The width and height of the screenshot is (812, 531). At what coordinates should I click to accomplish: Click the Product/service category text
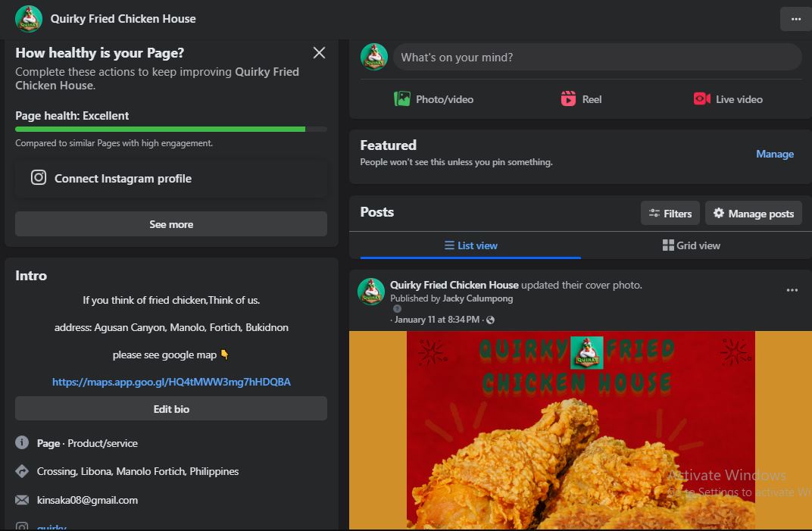tap(102, 443)
